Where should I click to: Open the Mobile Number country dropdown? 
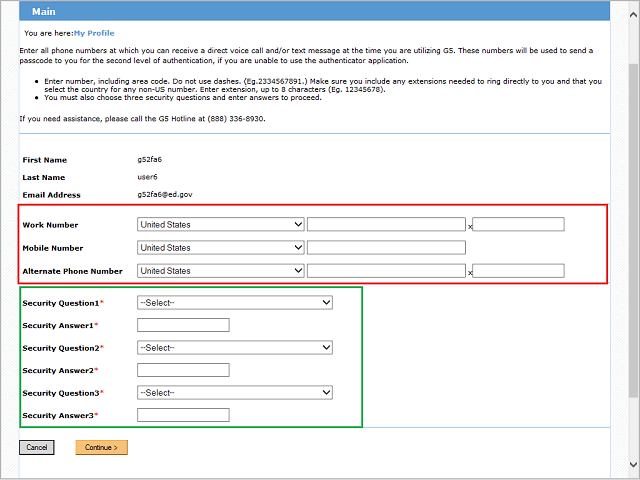click(x=220, y=248)
